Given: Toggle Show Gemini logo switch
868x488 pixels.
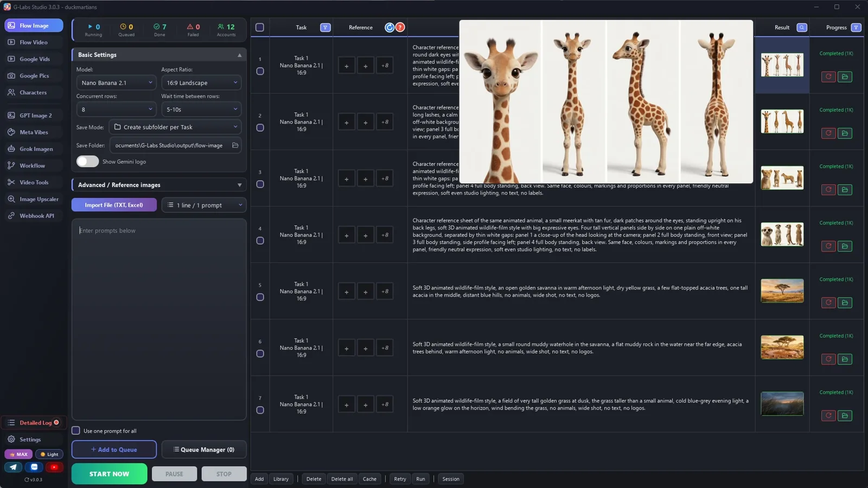Looking at the screenshot, I should click(x=87, y=161).
